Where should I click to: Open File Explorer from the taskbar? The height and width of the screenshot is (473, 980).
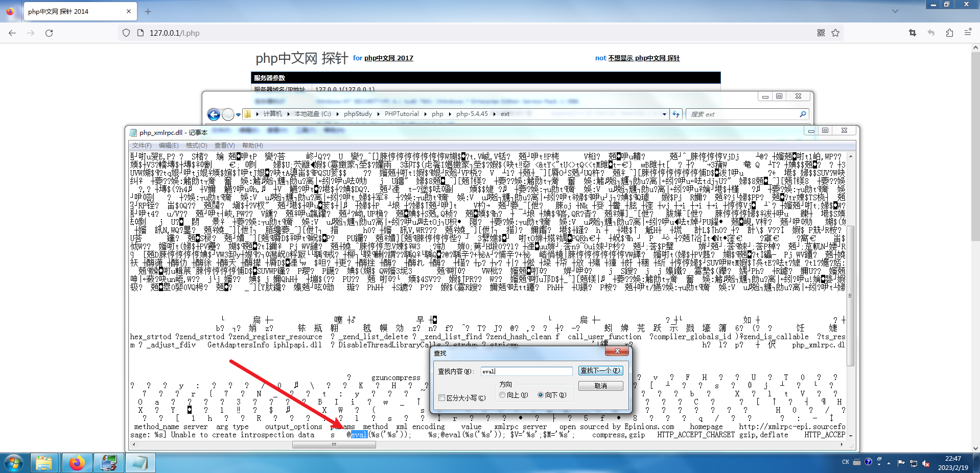tap(44, 463)
